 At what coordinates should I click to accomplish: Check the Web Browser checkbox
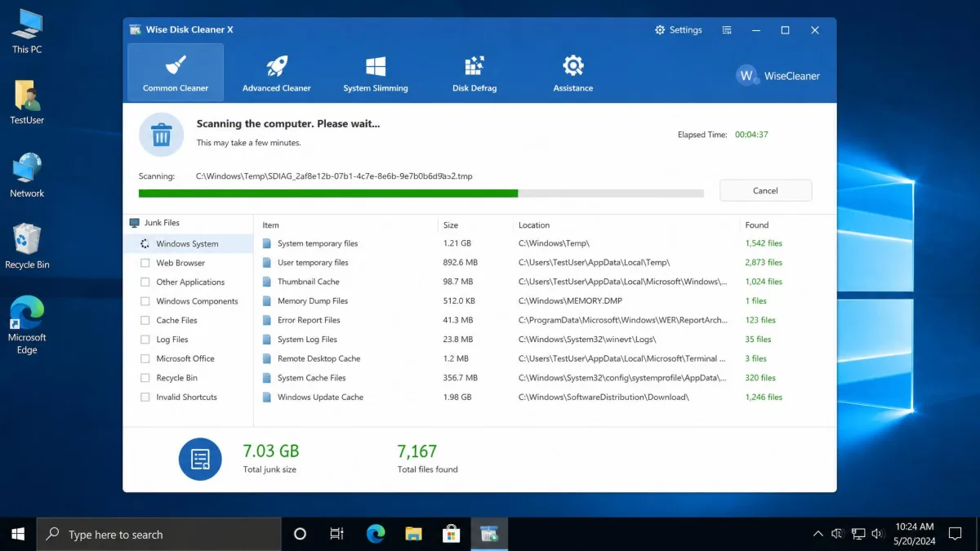(x=145, y=263)
